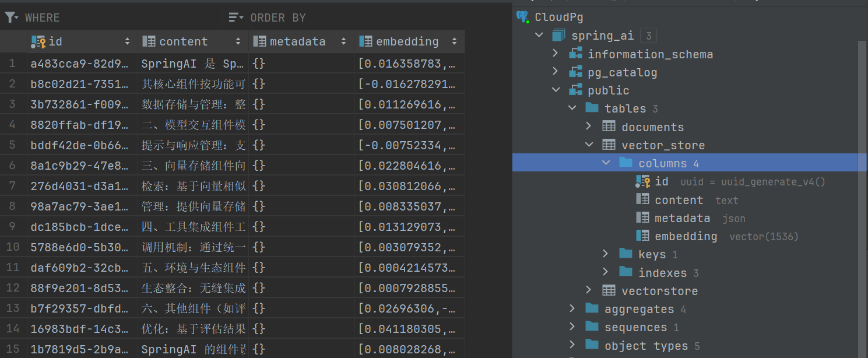
Task: Expand the vectorstore table
Action: click(x=589, y=290)
